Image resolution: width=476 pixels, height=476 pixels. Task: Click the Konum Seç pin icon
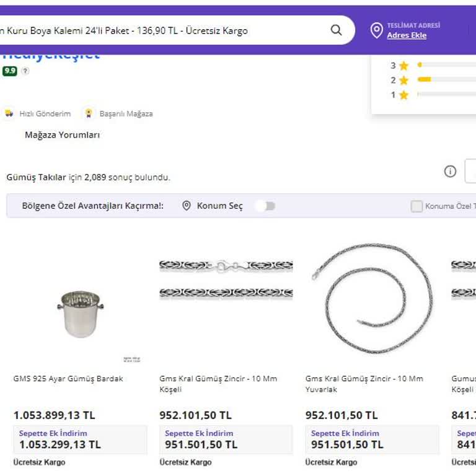187,206
